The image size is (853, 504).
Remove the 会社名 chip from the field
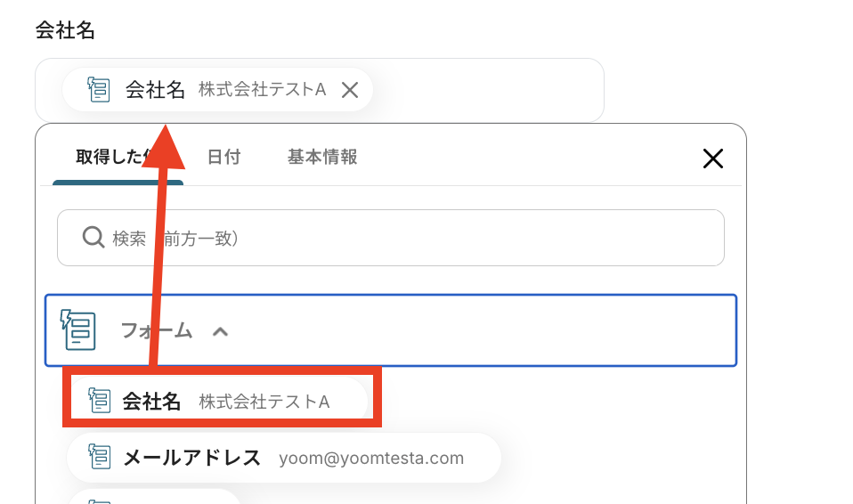(x=350, y=90)
